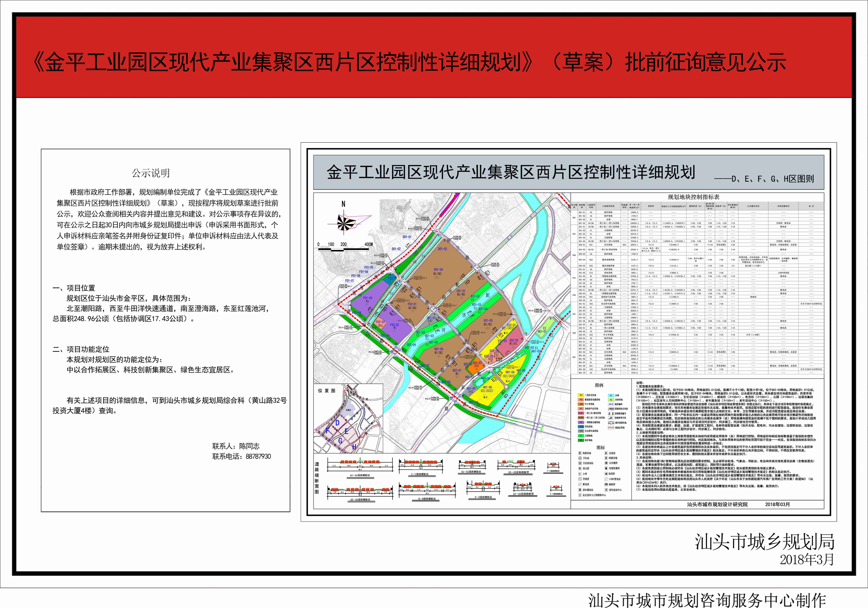Click the 电信所 telephone icon
The image size is (868, 608).
[606, 474]
